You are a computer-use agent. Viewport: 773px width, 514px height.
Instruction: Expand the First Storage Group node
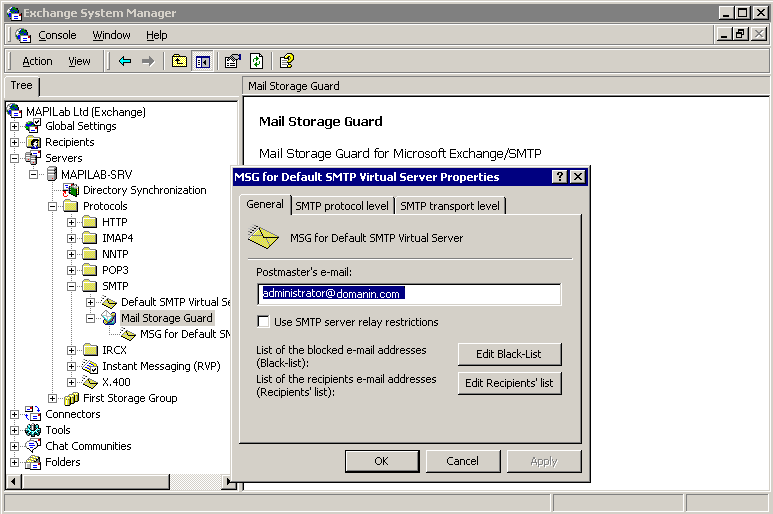coord(53,398)
